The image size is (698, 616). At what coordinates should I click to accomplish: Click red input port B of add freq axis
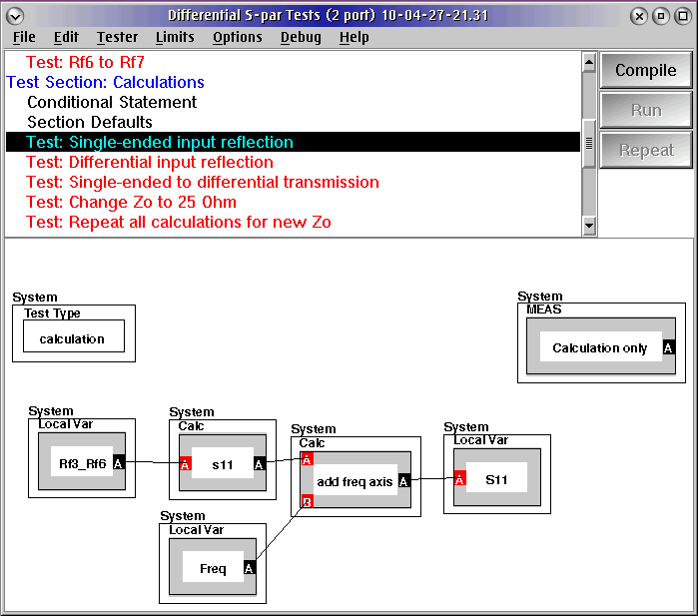point(308,501)
